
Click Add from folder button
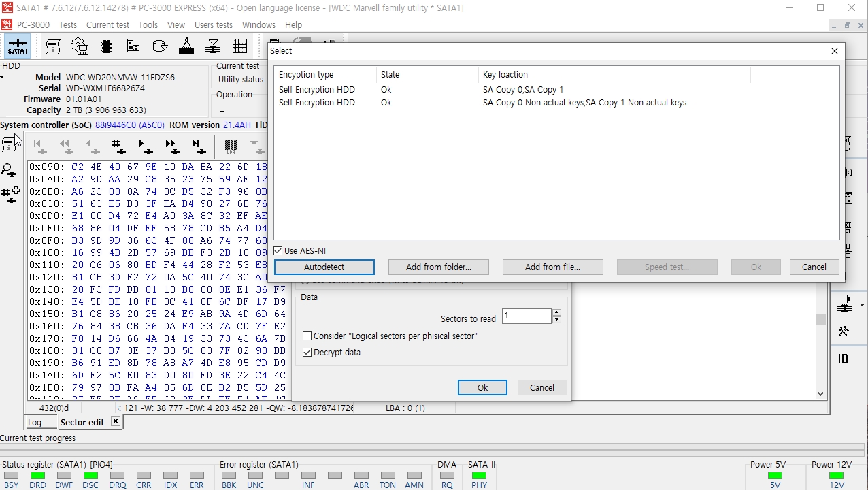click(439, 267)
